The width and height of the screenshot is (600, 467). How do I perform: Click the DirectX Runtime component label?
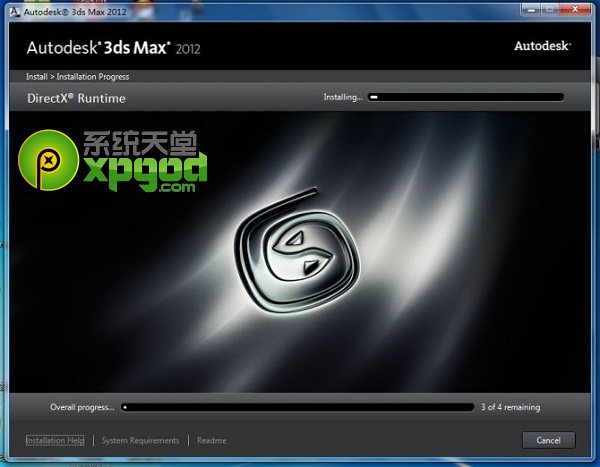click(76, 99)
